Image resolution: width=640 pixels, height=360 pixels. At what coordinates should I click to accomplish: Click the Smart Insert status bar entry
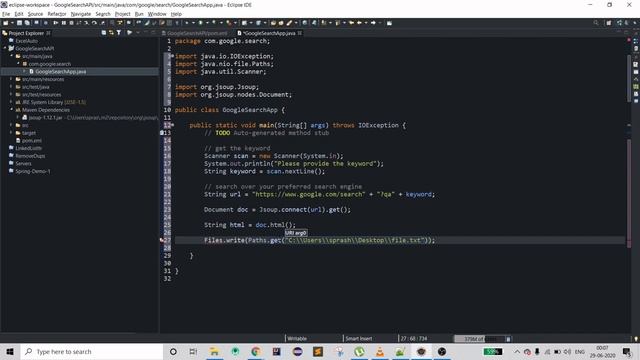[359, 338]
